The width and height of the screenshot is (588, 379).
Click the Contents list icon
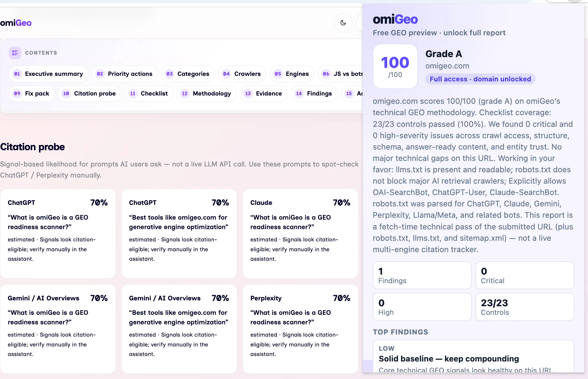(15, 53)
